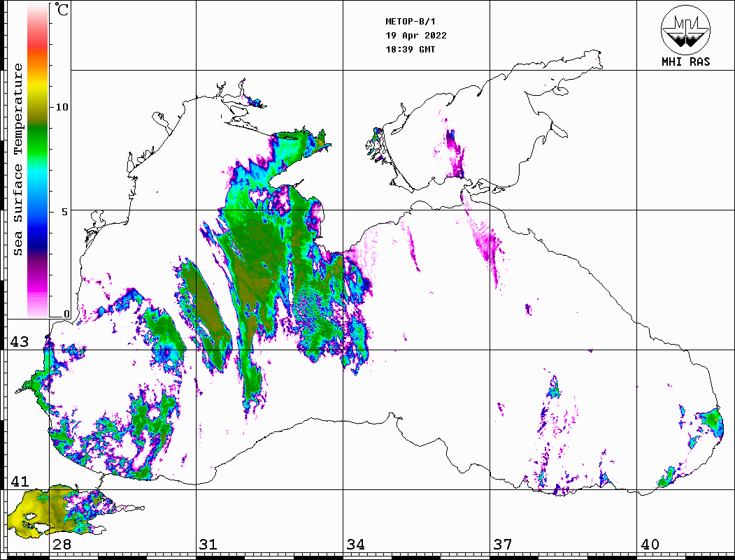
Task: Click the MHI RAS logo emblem
Action: pos(686,29)
